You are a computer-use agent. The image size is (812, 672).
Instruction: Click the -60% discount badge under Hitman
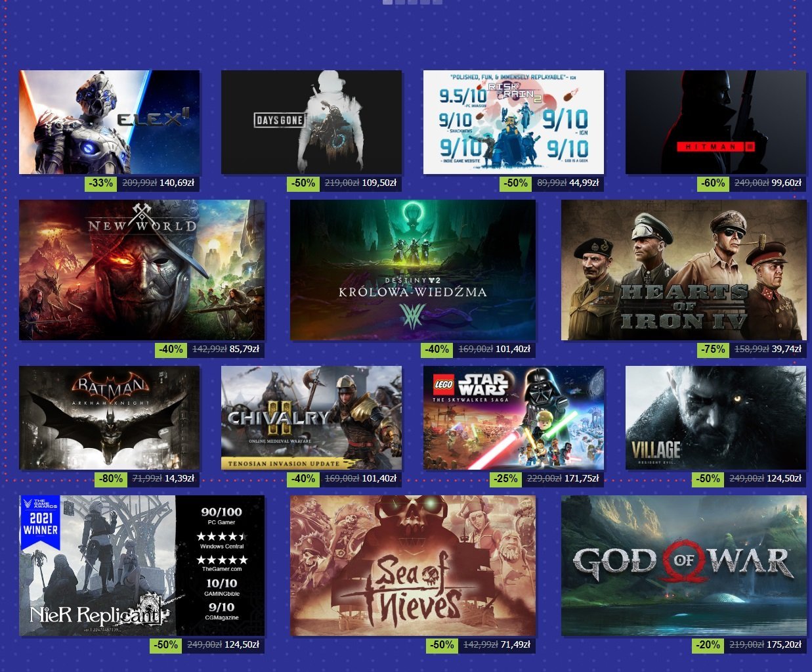(713, 183)
